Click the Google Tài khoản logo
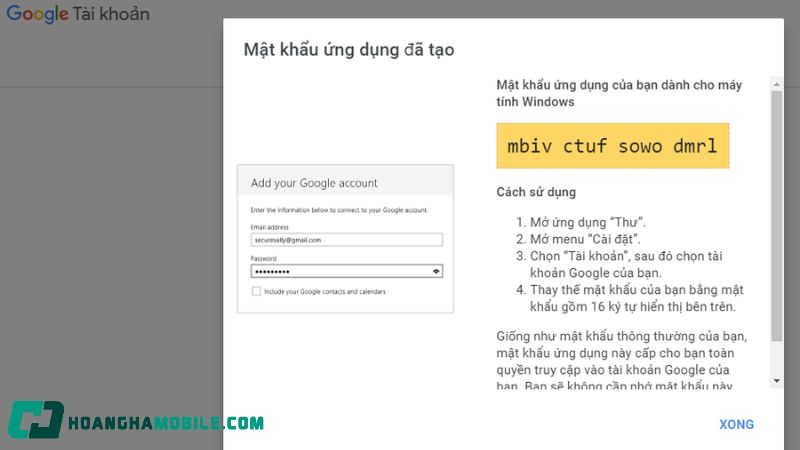This screenshot has width=800, height=450. pos(78,14)
